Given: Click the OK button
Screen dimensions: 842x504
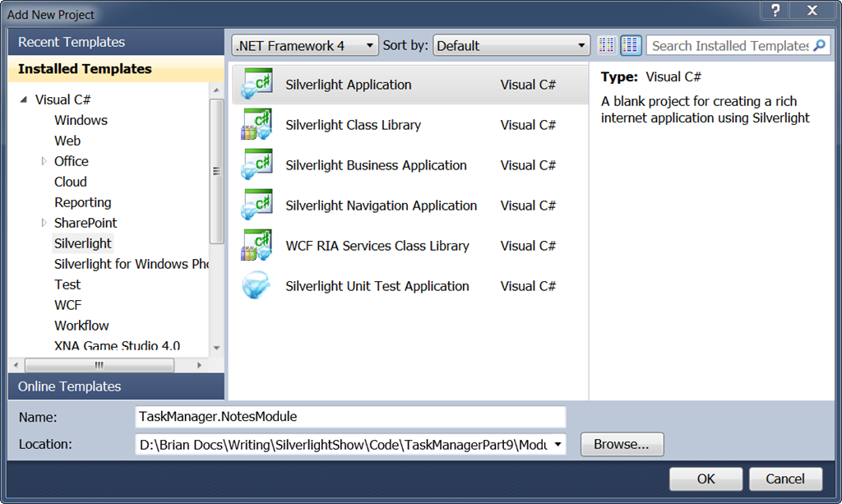Looking at the screenshot, I should tap(706, 479).
